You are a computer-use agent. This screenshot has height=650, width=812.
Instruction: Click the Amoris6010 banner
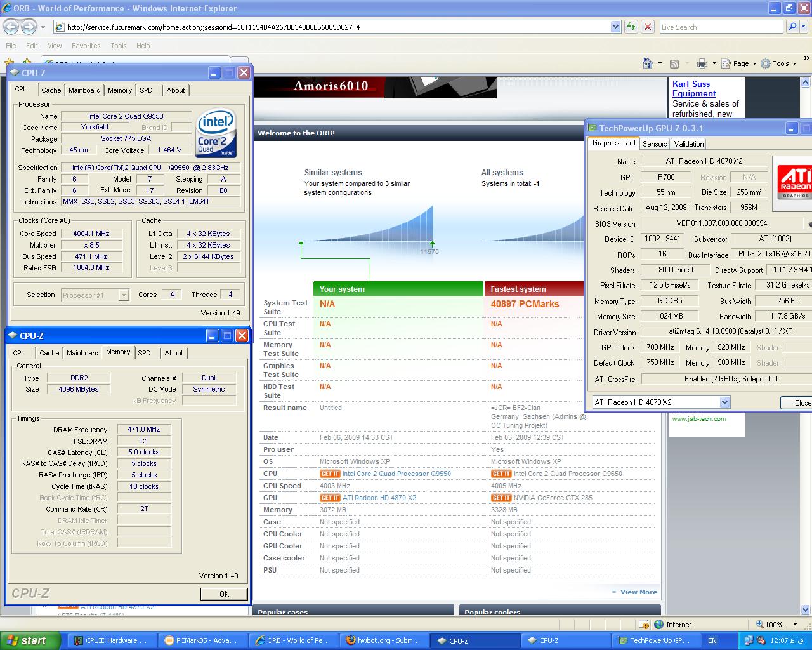click(375, 88)
